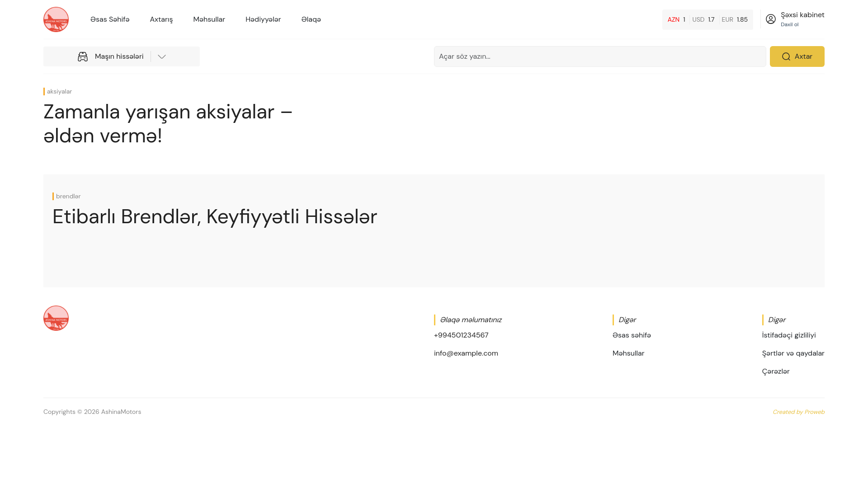Click the info@example.com email link
This screenshot has width=868, height=488.
click(466, 353)
